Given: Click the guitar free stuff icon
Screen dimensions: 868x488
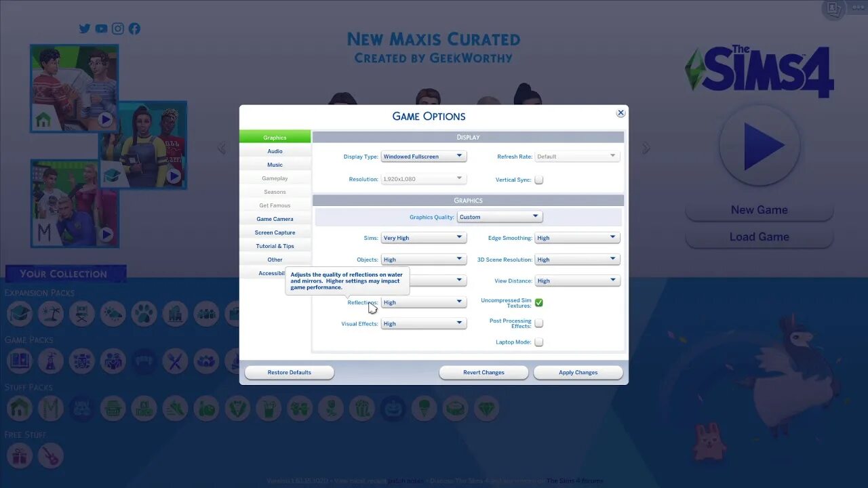Looking at the screenshot, I should click(50, 455).
